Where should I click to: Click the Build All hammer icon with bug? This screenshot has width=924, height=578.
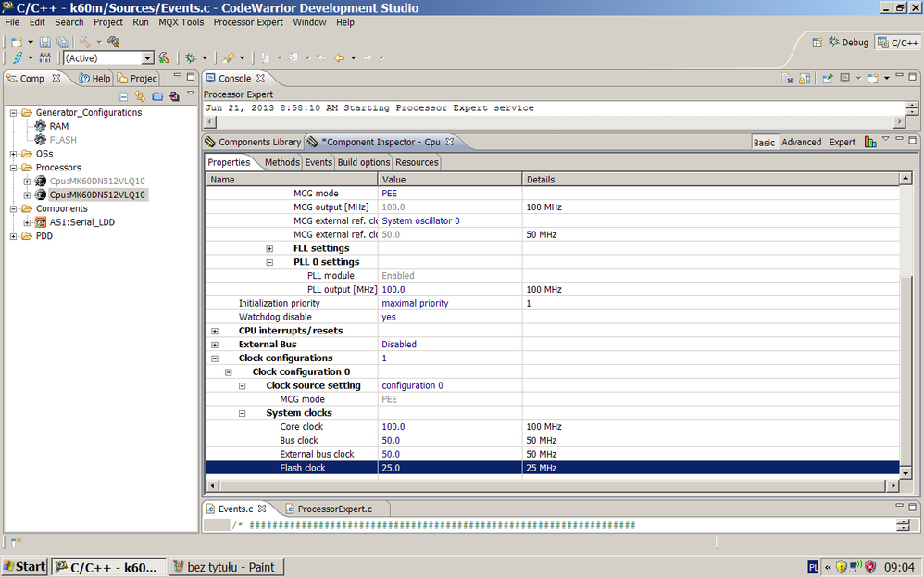[114, 42]
